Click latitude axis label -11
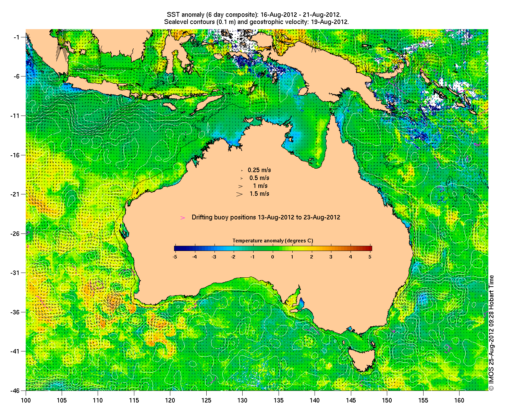This screenshot has height=420, width=514. click(x=15, y=116)
